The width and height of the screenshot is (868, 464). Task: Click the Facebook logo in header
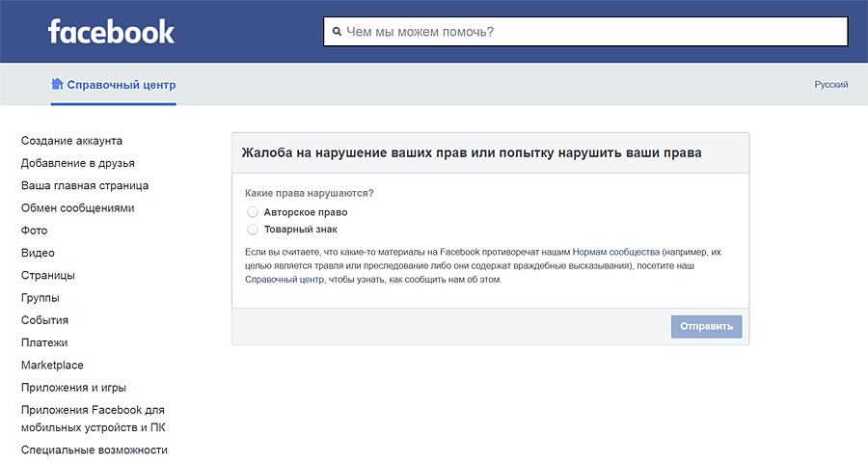(111, 32)
